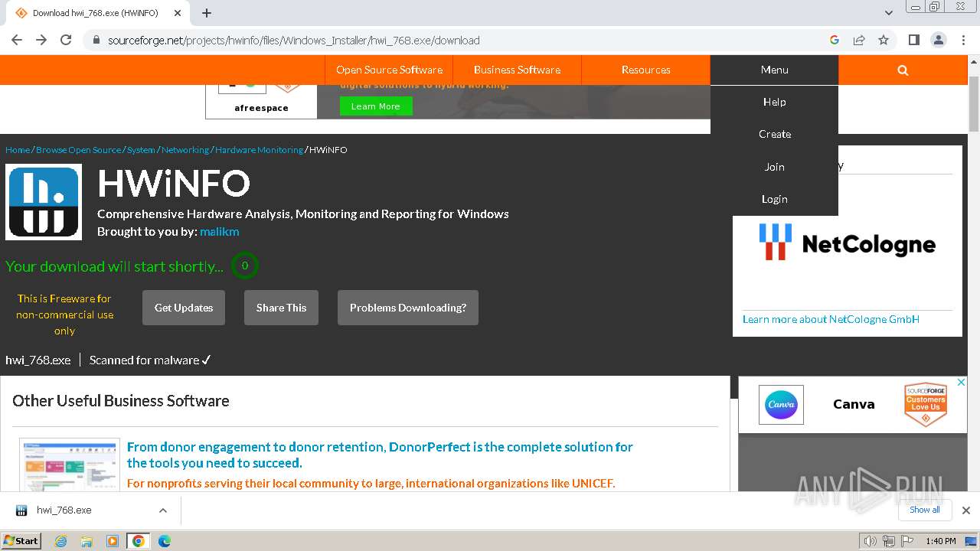980x551 pixels.
Task: Click the Problems Downloading? button
Action: click(408, 308)
